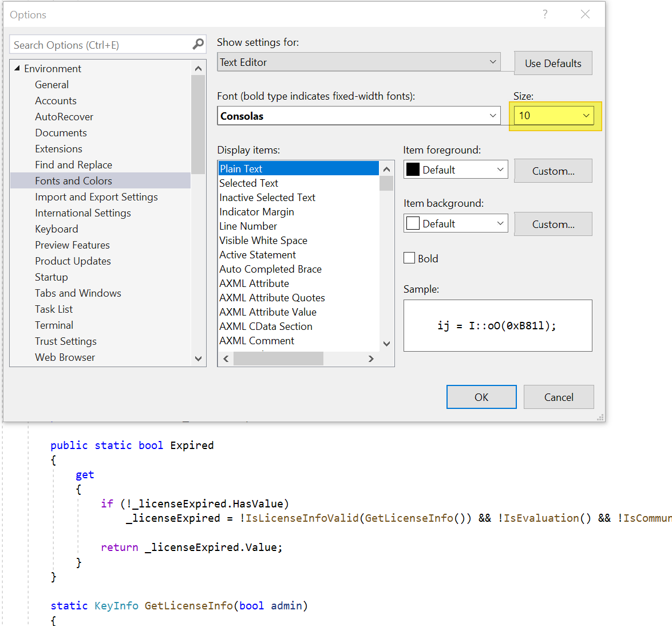The image size is (672, 626).
Task: Select AXML Attribute Value display item
Action: [x=268, y=312]
